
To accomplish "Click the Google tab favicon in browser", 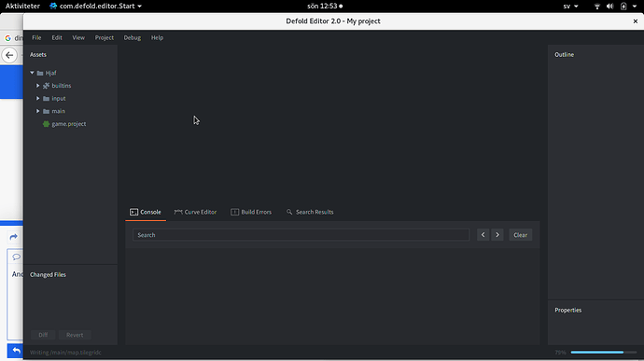I will pos(7,38).
